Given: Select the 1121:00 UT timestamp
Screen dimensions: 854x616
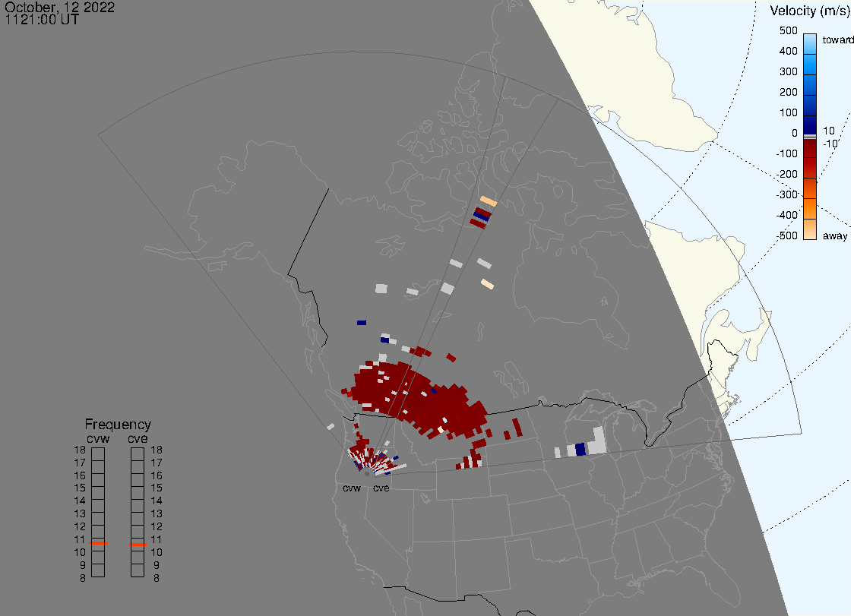Looking at the screenshot, I should click(x=42, y=20).
